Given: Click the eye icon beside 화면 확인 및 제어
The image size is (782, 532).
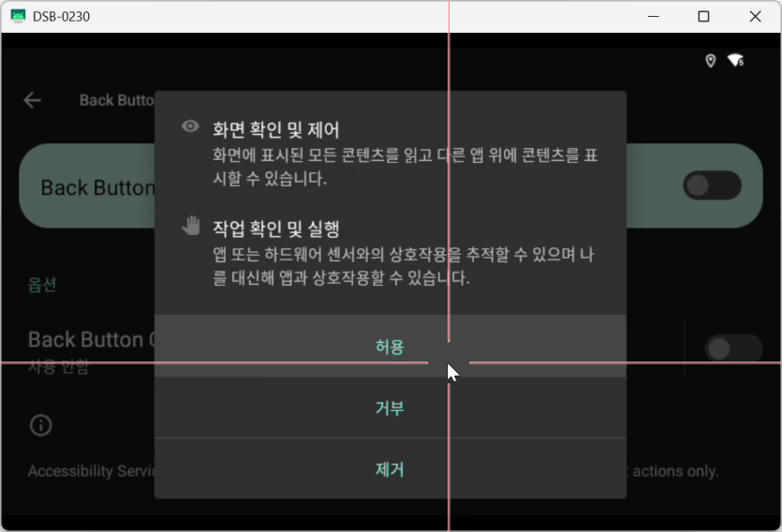Looking at the screenshot, I should 190,126.
